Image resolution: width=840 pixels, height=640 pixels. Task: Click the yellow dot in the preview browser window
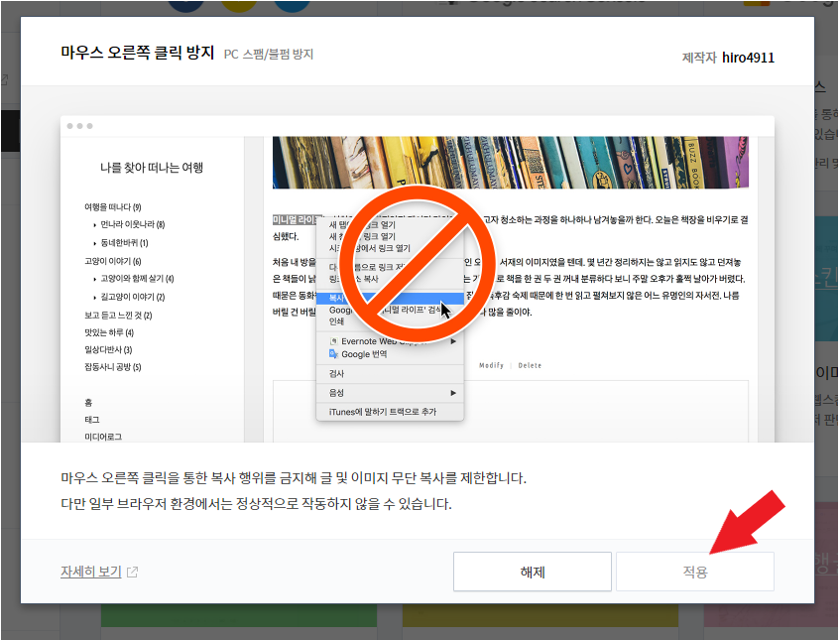pyautogui.click(x=79, y=126)
